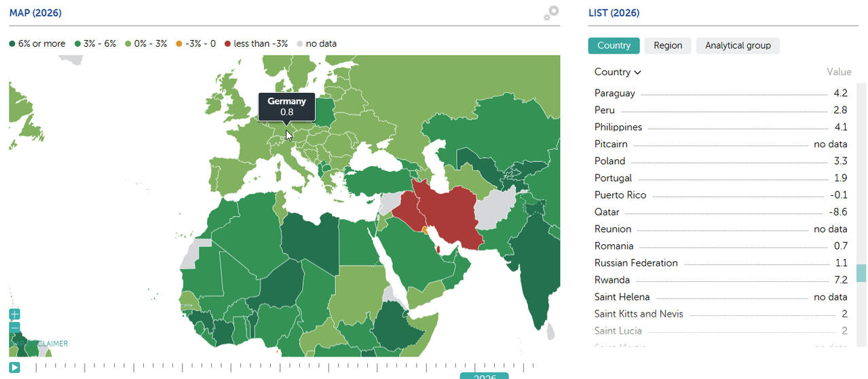Toggle the 'no data' legend entry
Screen dimensions: 868x379
click(316, 43)
